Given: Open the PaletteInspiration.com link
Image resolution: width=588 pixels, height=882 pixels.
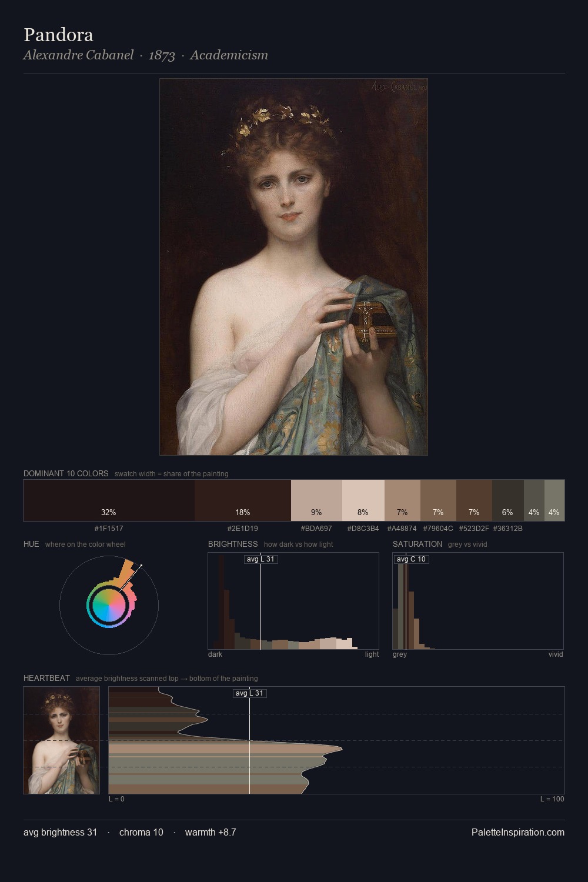Looking at the screenshot, I should [x=518, y=832].
